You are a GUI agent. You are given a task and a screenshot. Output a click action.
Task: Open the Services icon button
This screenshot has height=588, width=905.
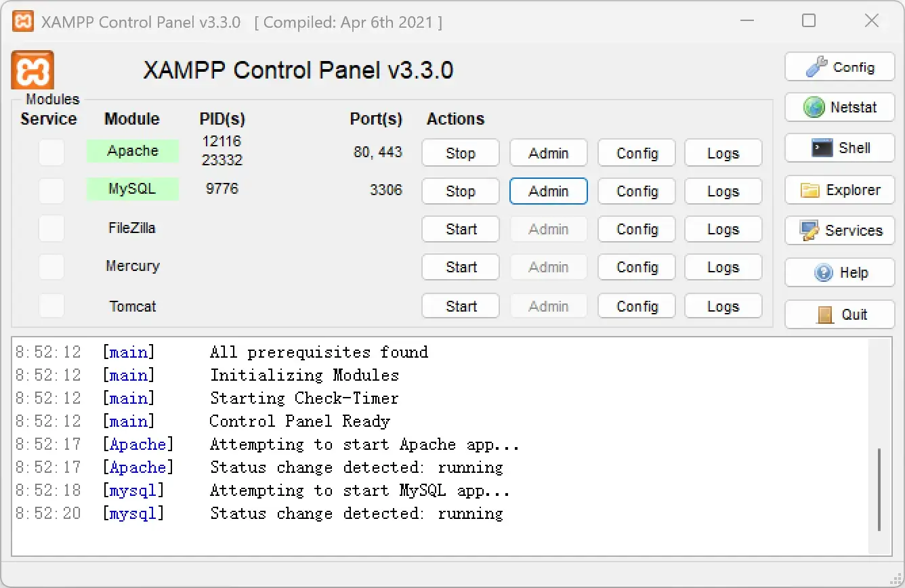pos(839,230)
